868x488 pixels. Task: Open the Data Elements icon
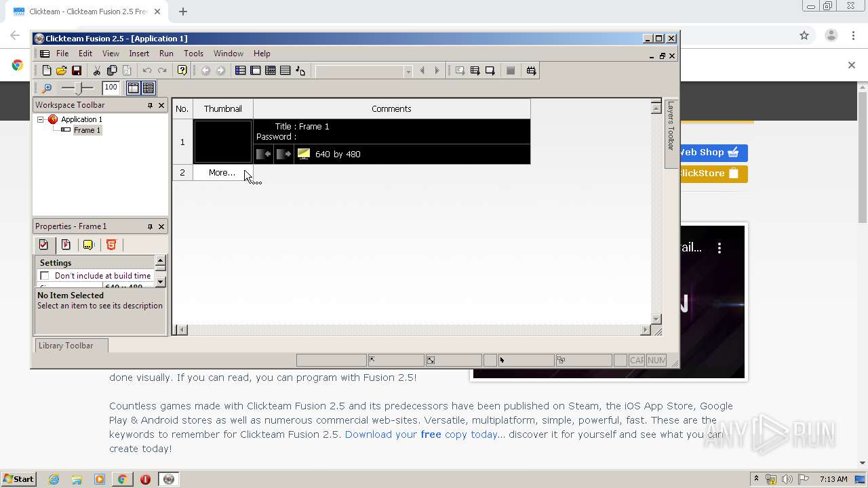tap(300, 70)
